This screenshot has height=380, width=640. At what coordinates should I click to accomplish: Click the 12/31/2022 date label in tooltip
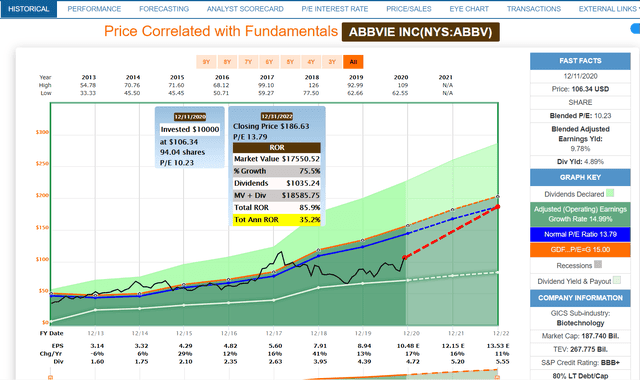click(277, 117)
